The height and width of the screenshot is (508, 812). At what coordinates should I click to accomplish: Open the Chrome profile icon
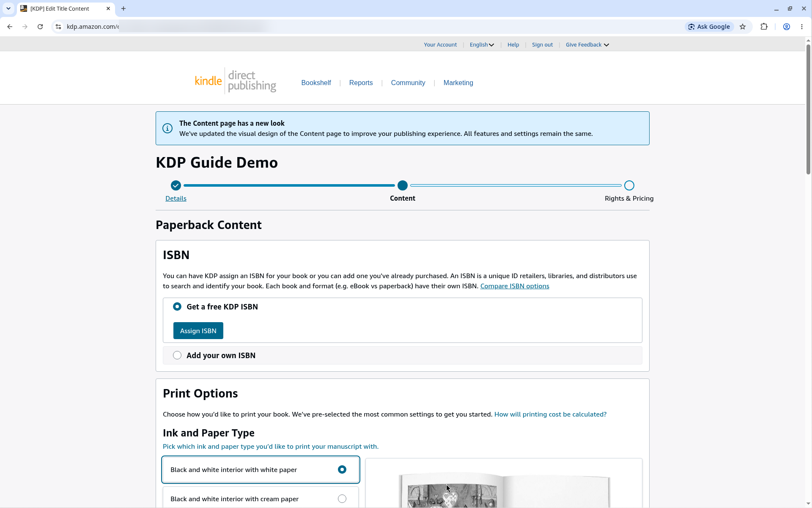click(x=787, y=27)
